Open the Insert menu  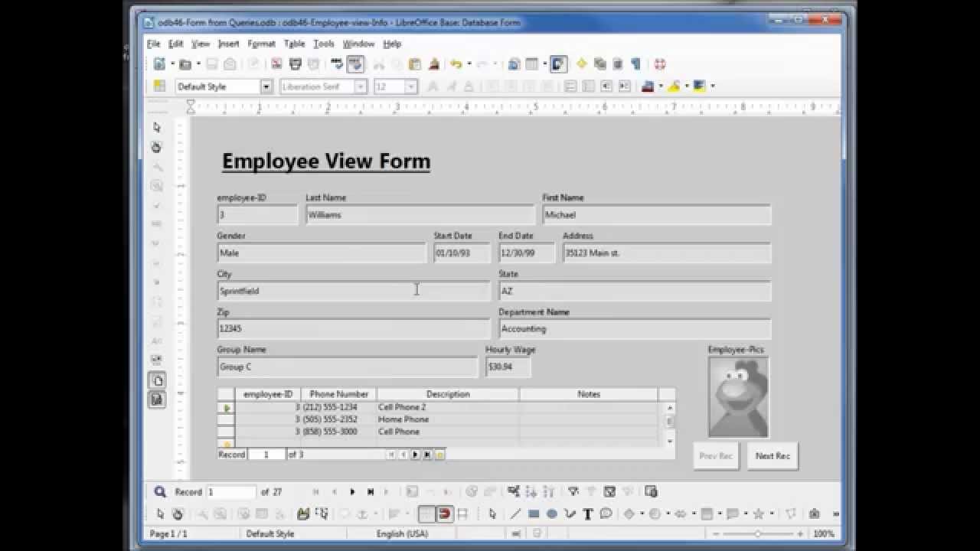point(228,44)
